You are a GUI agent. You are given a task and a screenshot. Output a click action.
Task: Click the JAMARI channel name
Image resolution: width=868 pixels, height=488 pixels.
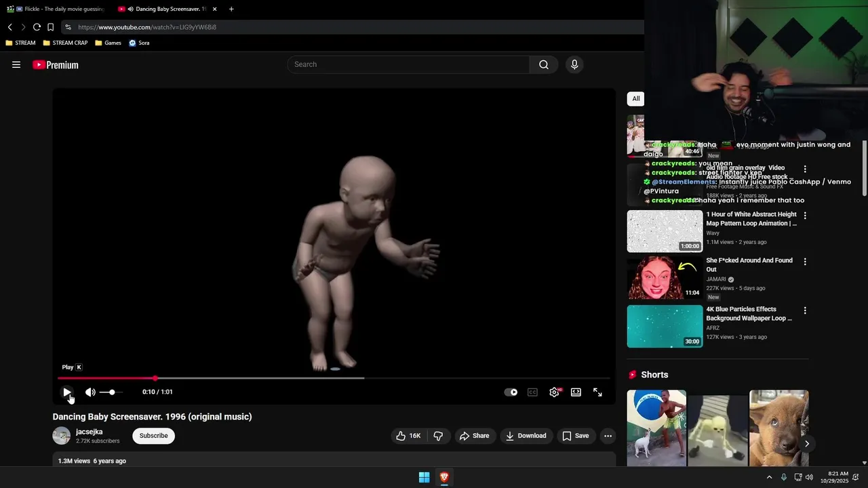(x=716, y=279)
